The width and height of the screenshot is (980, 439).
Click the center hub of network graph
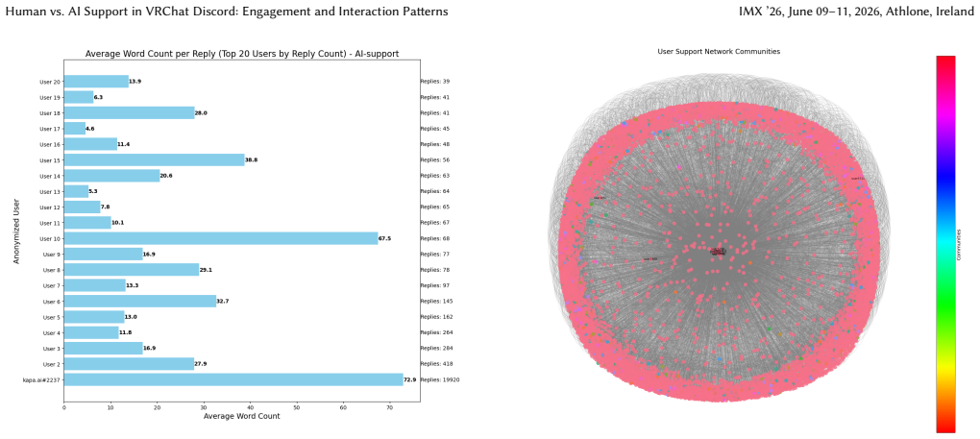719,251
